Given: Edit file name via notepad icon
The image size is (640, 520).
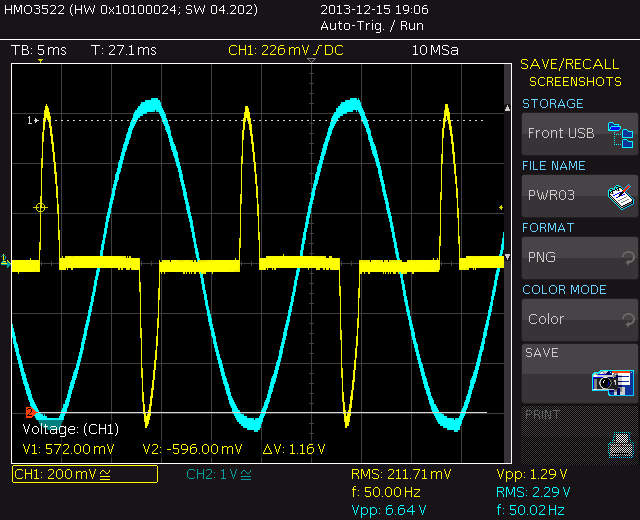Looking at the screenshot, I should (x=621, y=197).
